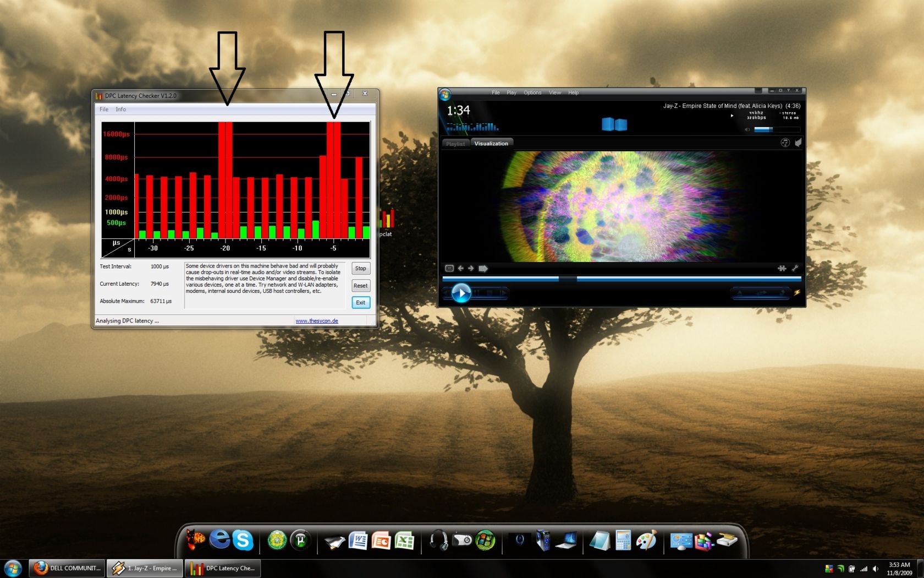The width and height of the screenshot is (924, 578).
Task: Click the speaker-shaped icon right of tabs
Action: click(798, 143)
